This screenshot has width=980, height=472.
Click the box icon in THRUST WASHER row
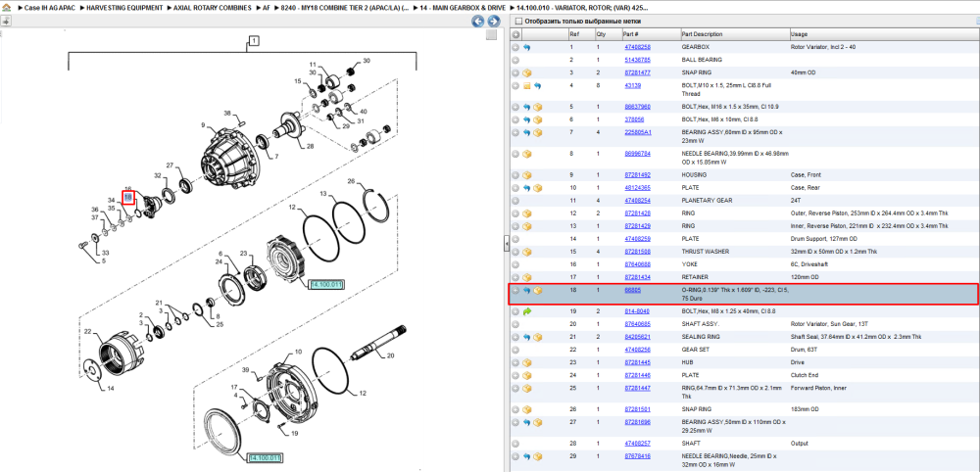pos(527,252)
